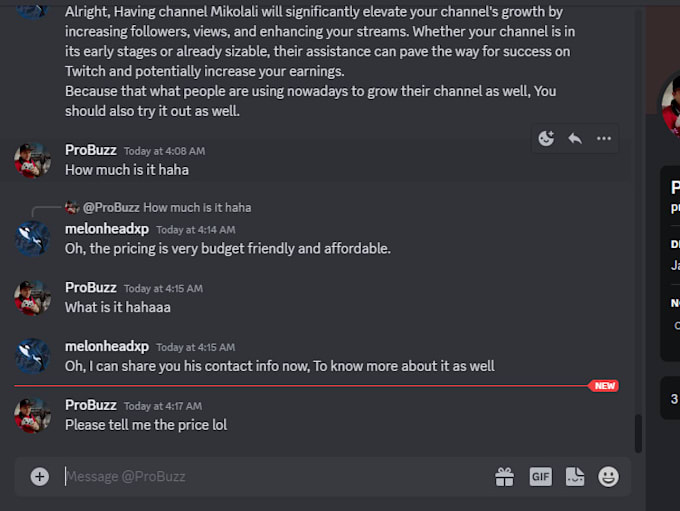The image size is (680, 511).
Task: Click the add reaction icon on message
Action: 546,139
